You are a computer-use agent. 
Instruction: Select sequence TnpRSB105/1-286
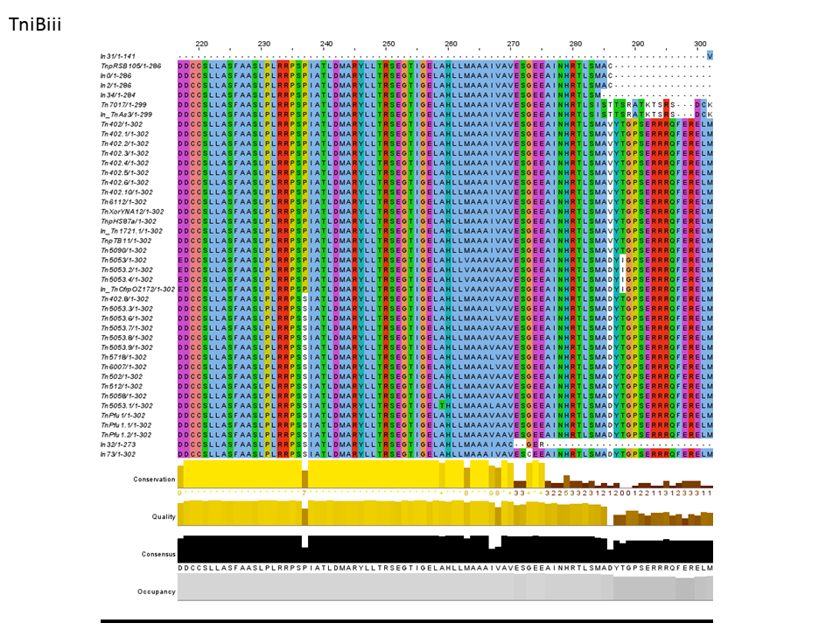coord(130,66)
